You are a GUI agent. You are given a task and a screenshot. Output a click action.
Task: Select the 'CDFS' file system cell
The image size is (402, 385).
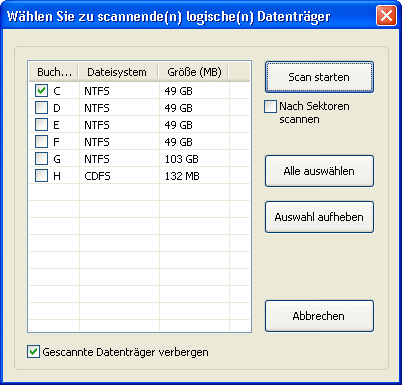tap(97, 176)
